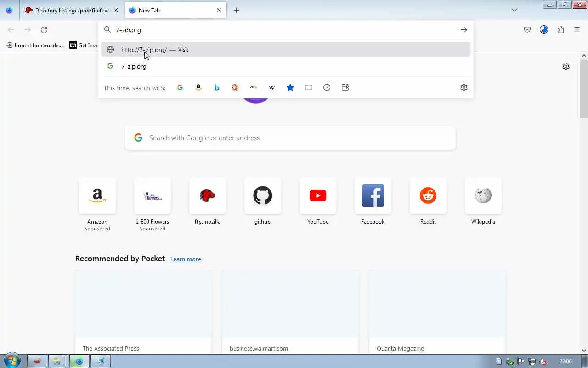Expand the list all tabs chevron
This screenshot has height=368, width=588.
tap(514, 10)
